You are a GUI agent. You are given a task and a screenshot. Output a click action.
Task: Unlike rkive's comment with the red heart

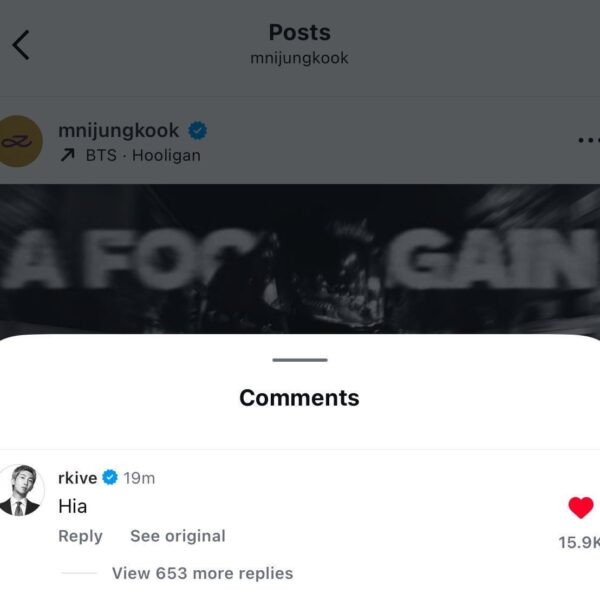580,508
